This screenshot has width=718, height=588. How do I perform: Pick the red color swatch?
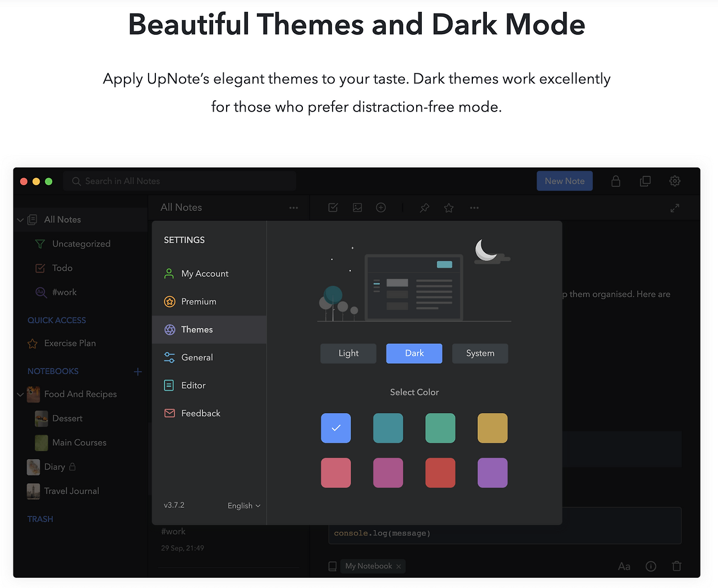point(440,473)
